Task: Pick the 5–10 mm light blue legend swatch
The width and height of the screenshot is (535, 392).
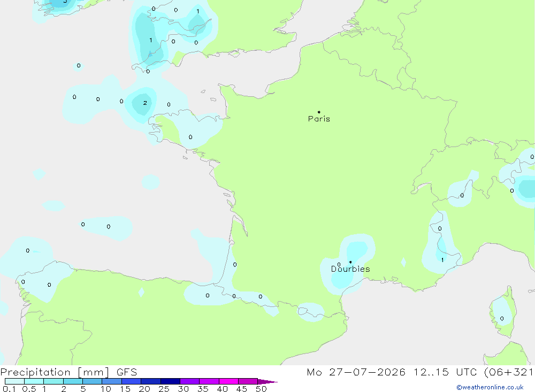Action: pyautogui.click(x=93, y=381)
